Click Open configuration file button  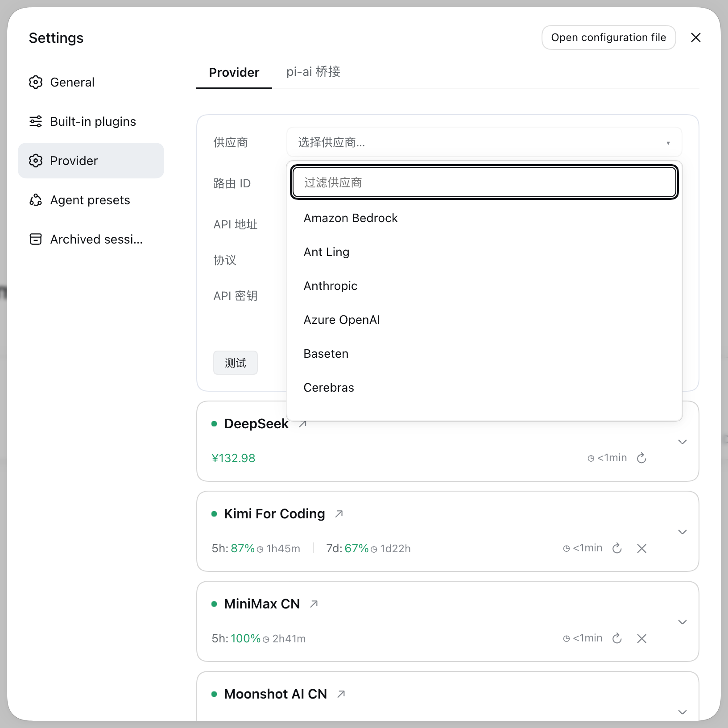coord(608,37)
